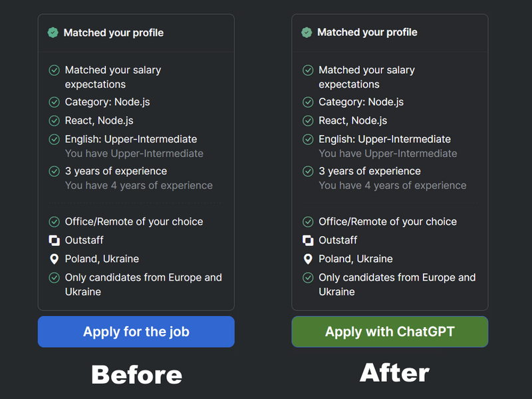Click the green verified badge in the Before card header

click(53, 33)
